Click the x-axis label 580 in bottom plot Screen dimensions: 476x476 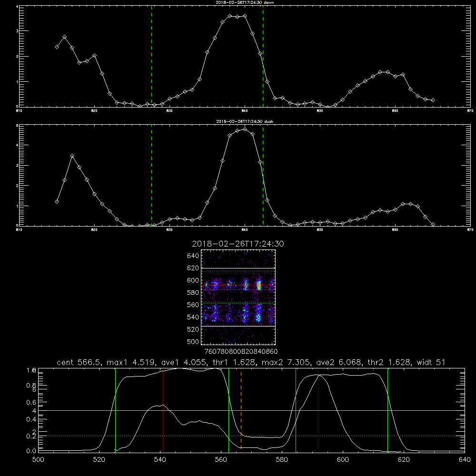click(282, 459)
